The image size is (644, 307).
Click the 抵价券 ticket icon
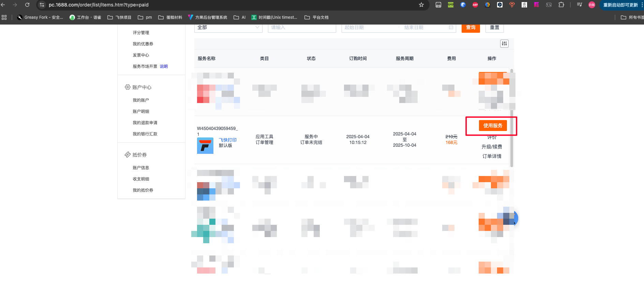[128, 155]
